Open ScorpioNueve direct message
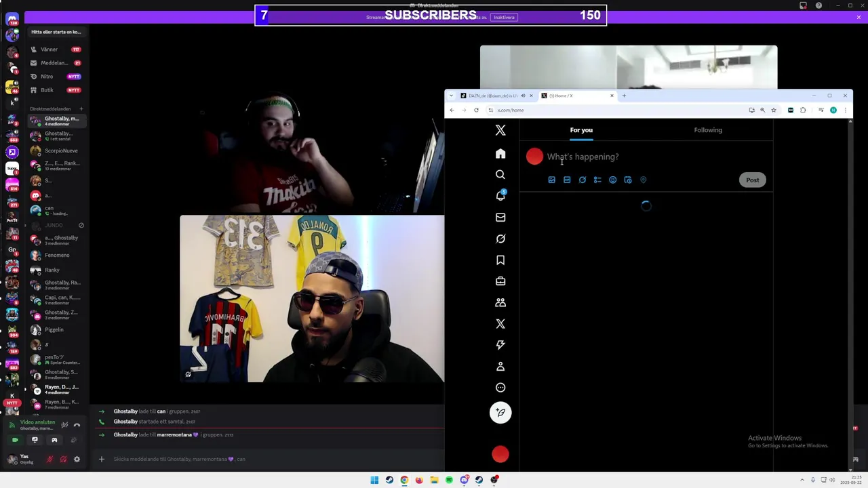The height and width of the screenshot is (488, 868). click(x=56, y=151)
